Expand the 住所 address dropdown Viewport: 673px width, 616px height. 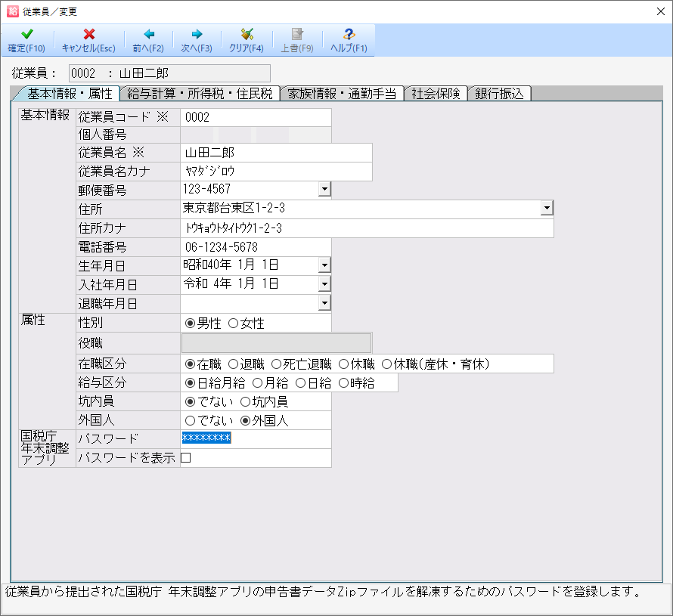coord(547,209)
